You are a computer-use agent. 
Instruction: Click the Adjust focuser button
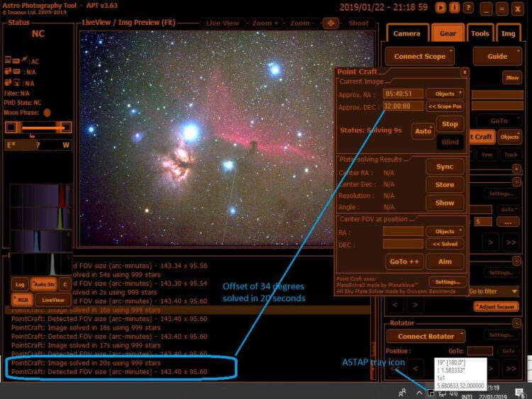pos(496,306)
